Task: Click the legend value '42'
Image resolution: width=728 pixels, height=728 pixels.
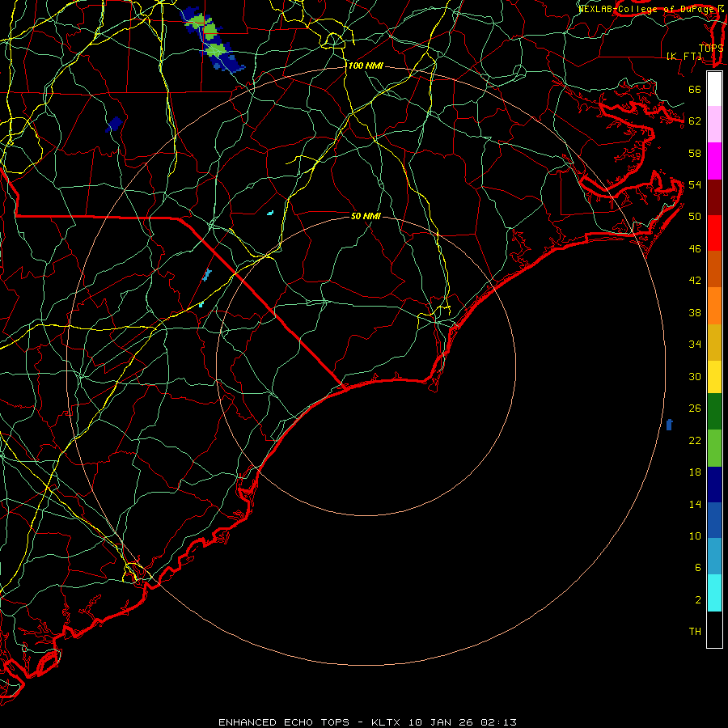Action: point(695,281)
